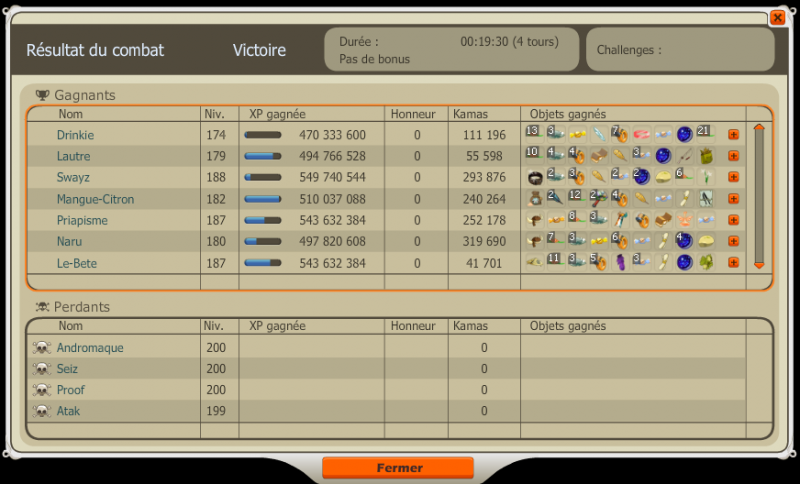Click the winners list scroll-down arrow
The image size is (800, 484).
(x=759, y=265)
